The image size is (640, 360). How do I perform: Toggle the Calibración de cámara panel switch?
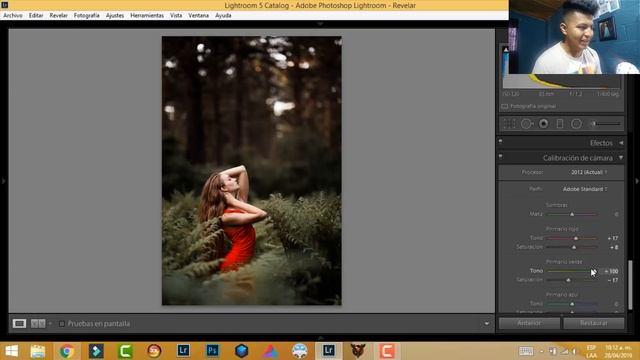click(x=500, y=156)
